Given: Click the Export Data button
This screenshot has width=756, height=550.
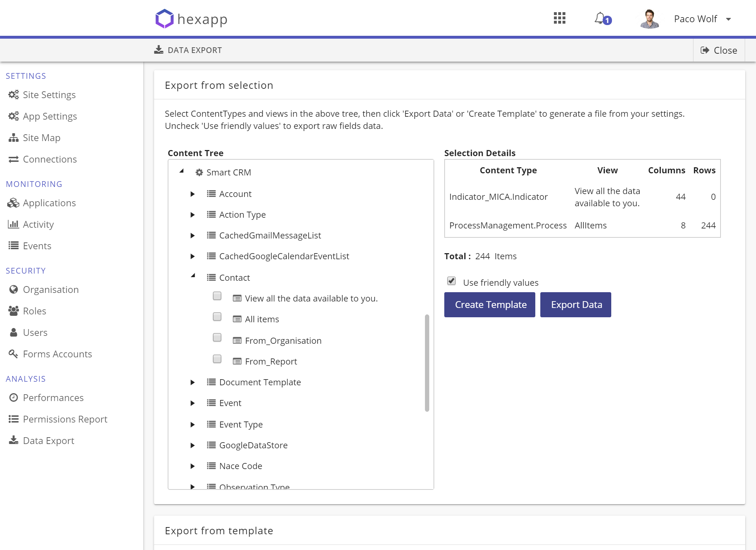Looking at the screenshot, I should 576,305.
